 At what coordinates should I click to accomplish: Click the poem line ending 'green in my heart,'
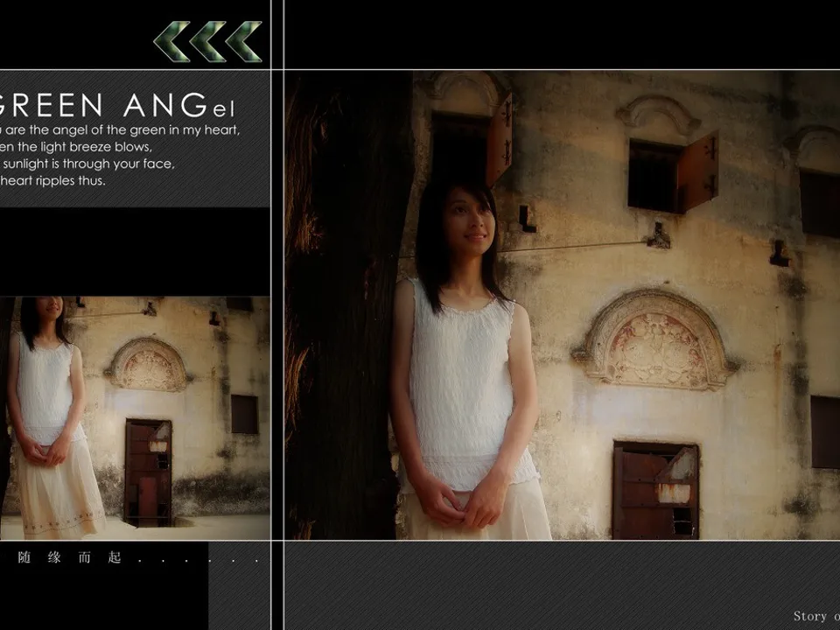point(122,129)
